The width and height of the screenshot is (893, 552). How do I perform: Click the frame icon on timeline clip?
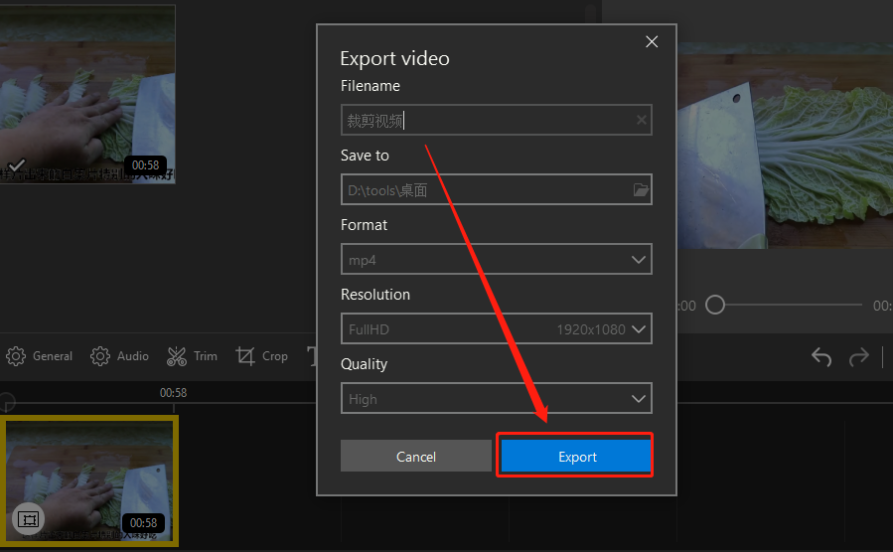coord(29,518)
